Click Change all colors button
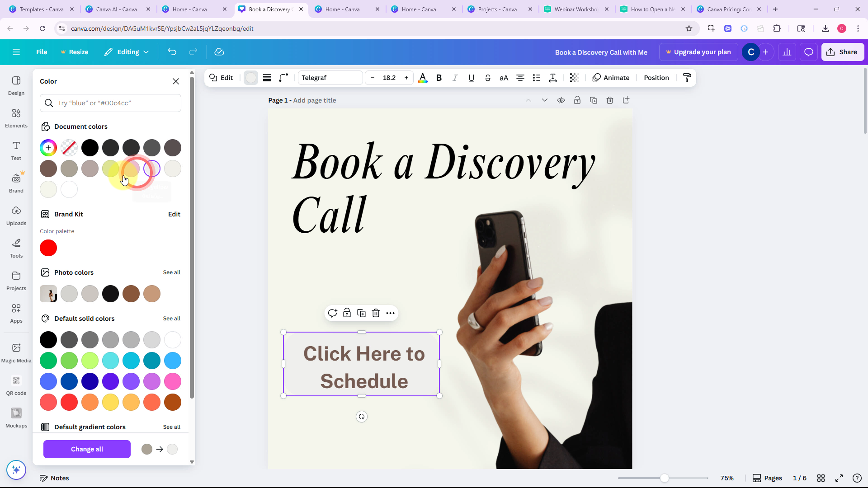Viewport: 868px width, 488px height. [87, 449]
